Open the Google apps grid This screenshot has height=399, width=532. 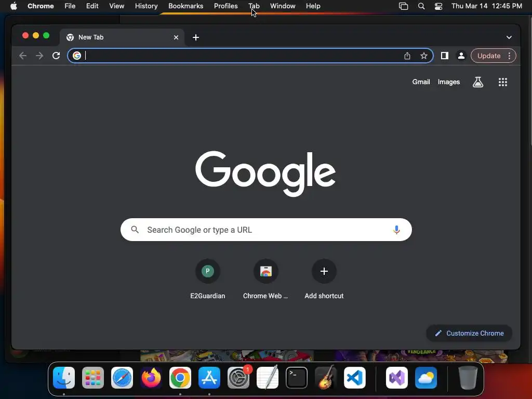point(503,82)
